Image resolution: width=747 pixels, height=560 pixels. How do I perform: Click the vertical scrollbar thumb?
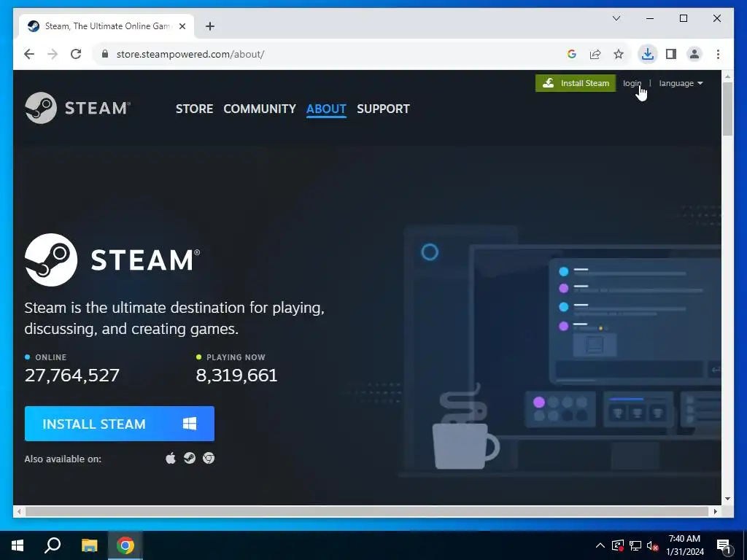[x=727, y=109]
